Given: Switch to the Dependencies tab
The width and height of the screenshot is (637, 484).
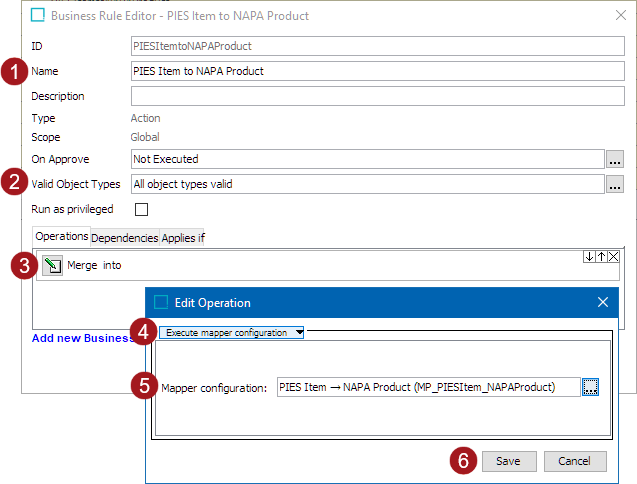Looking at the screenshot, I should (125, 238).
